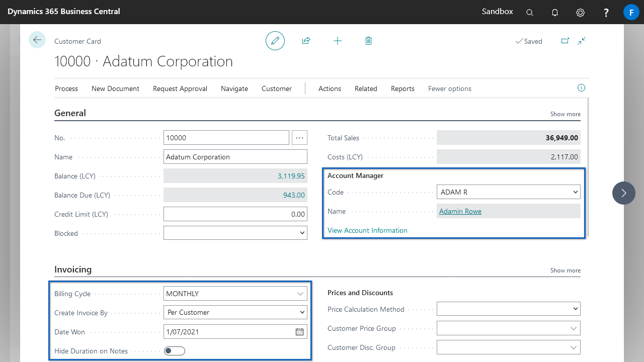
Task: Collapse the Invoicing section heading
Action: click(73, 269)
